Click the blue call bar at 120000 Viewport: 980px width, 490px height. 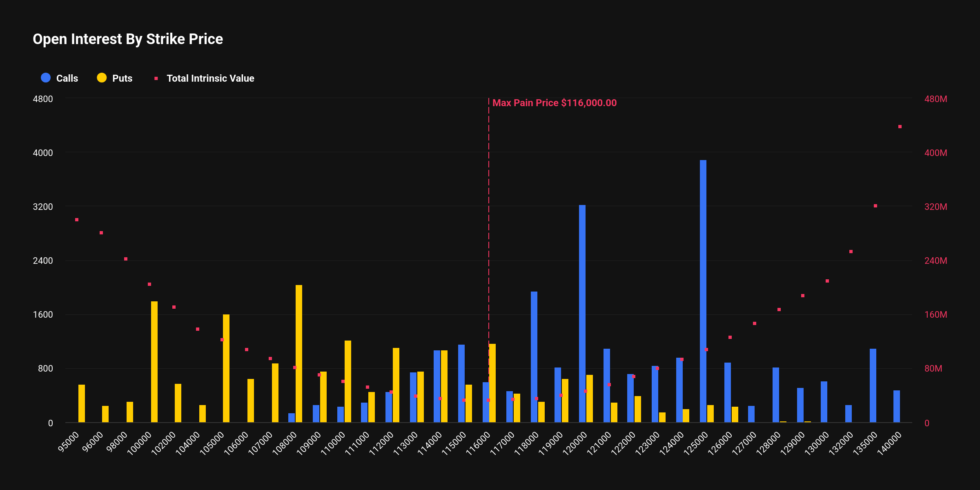[582, 313]
